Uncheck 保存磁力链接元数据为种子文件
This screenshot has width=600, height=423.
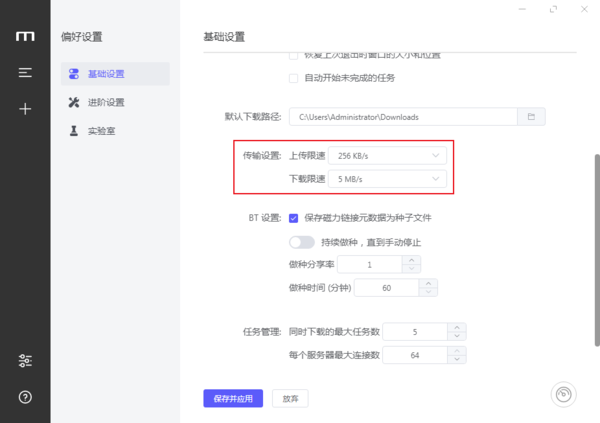[x=294, y=217]
